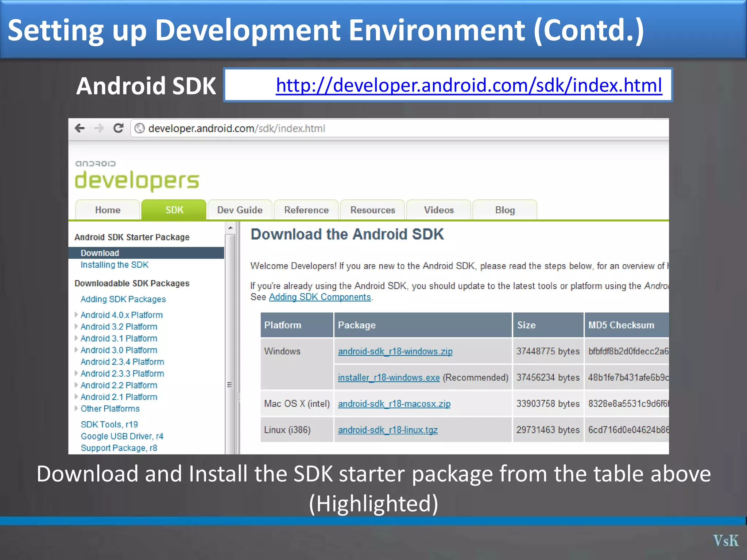Image resolution: width=747 pixels, height=560 pixels.
Task: Open the Reference tab
Action: (306, 210)
